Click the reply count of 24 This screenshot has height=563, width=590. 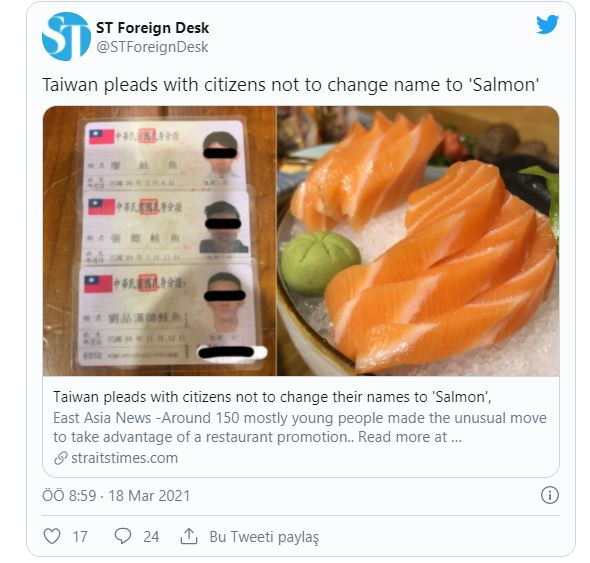click(x=151, y=537)
